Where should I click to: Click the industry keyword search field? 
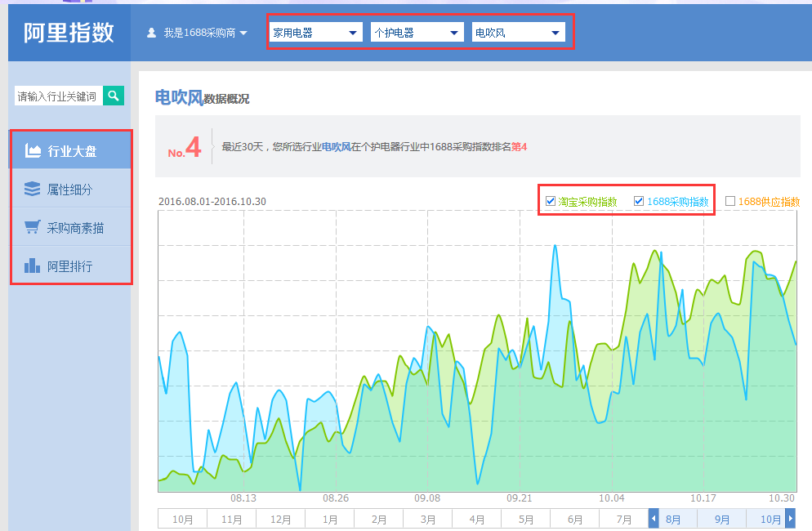point(58,96)
